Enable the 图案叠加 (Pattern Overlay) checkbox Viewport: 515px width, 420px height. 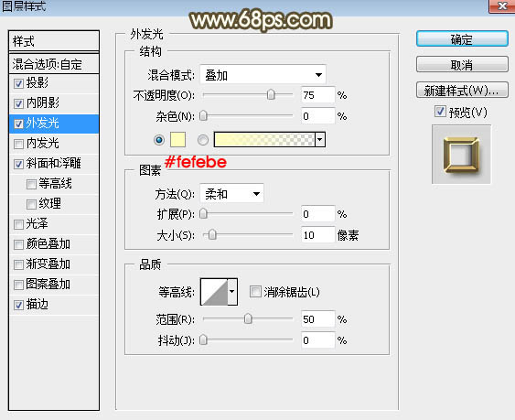(18, 285)
